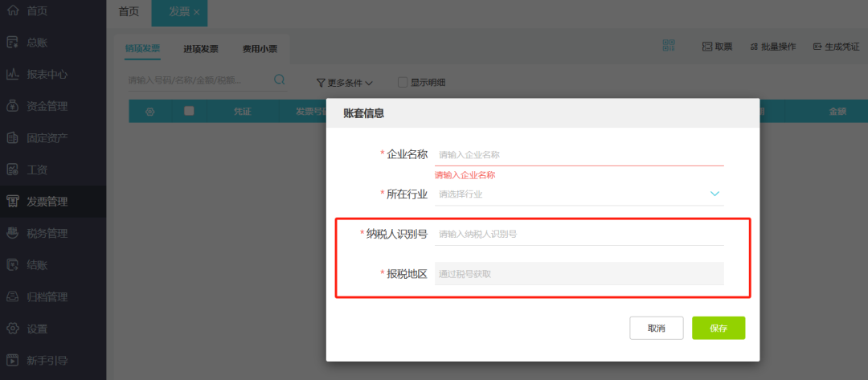Click the table column settings gear icon

(x=149, y=112)
